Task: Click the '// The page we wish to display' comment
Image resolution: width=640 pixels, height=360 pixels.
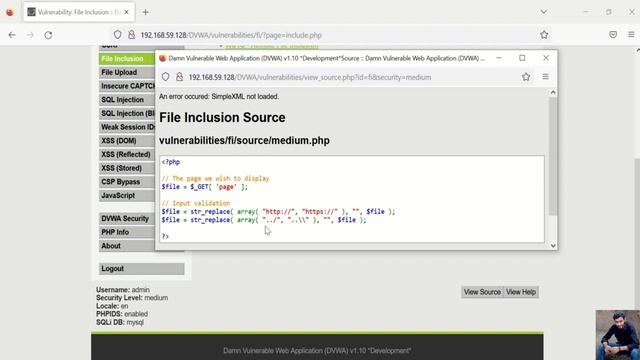Action: (216, 178)
